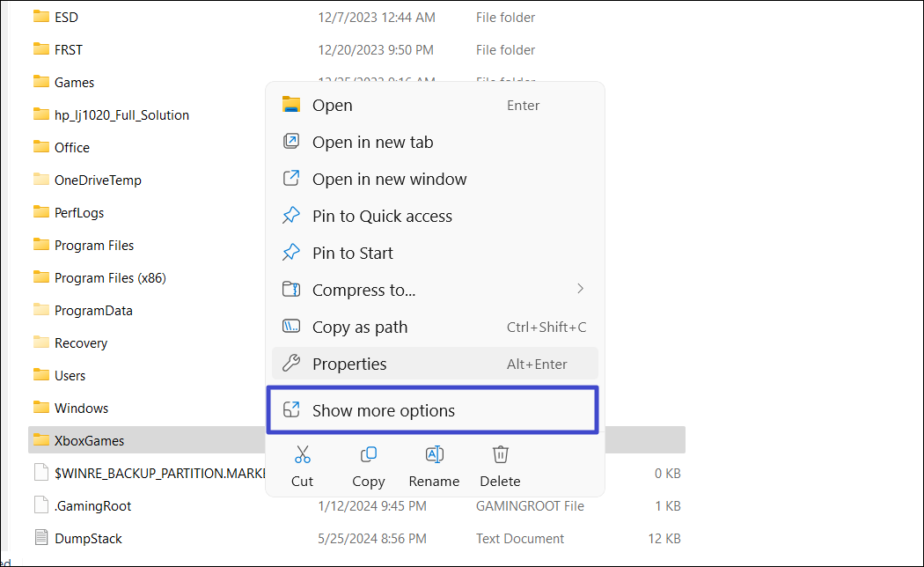This screenshot has height=567, width=924.
Task: Select Open in new window
Action: pyautogui.click(x=389, y=179)
